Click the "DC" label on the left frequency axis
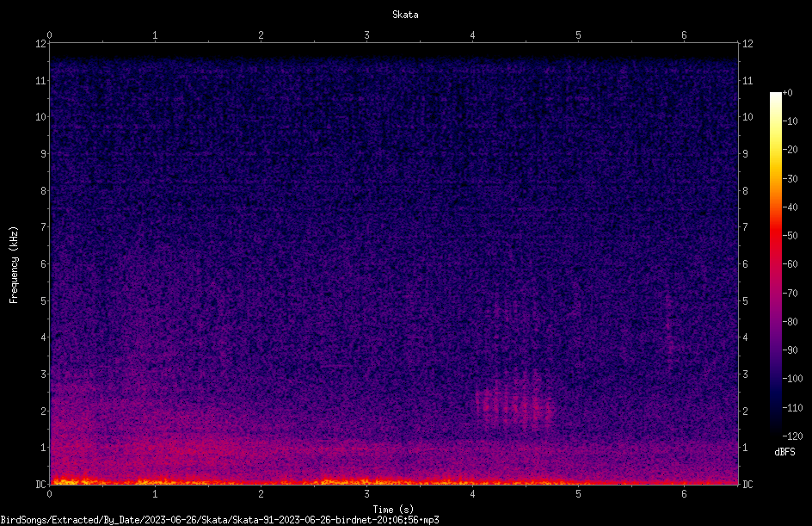 click(x=40, y=485)
